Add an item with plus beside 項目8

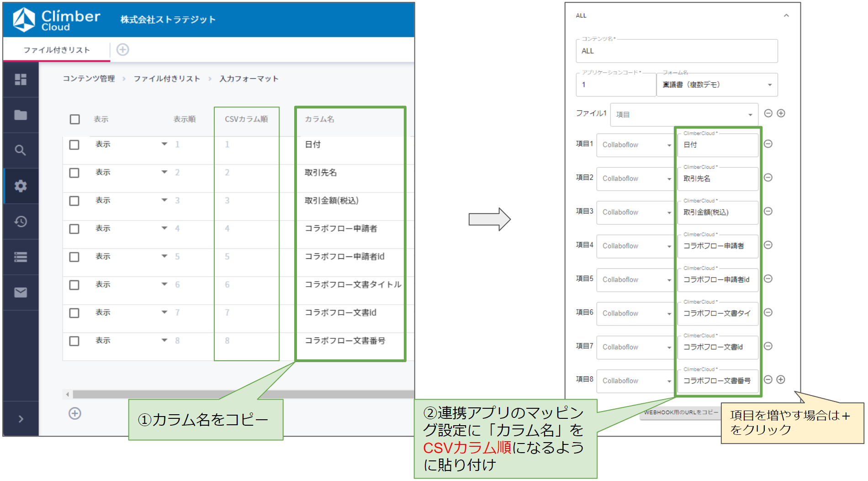[x=781, y=379]
